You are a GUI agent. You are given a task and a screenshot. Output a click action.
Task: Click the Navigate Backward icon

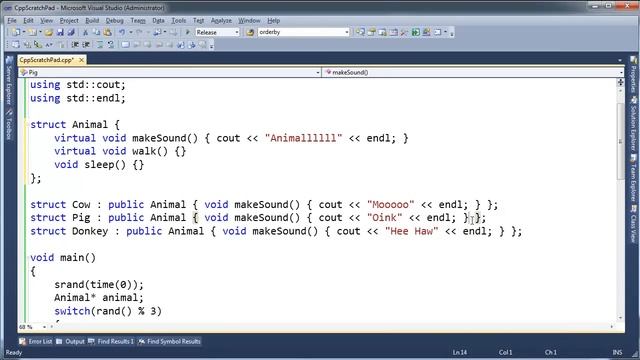157,32
